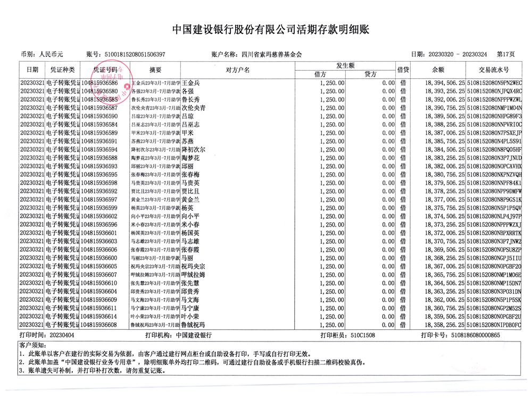Select counterparty 黄金兰 in 对方户名 column
This screenshot has height=399, width=532.
(x=190, y=199)
